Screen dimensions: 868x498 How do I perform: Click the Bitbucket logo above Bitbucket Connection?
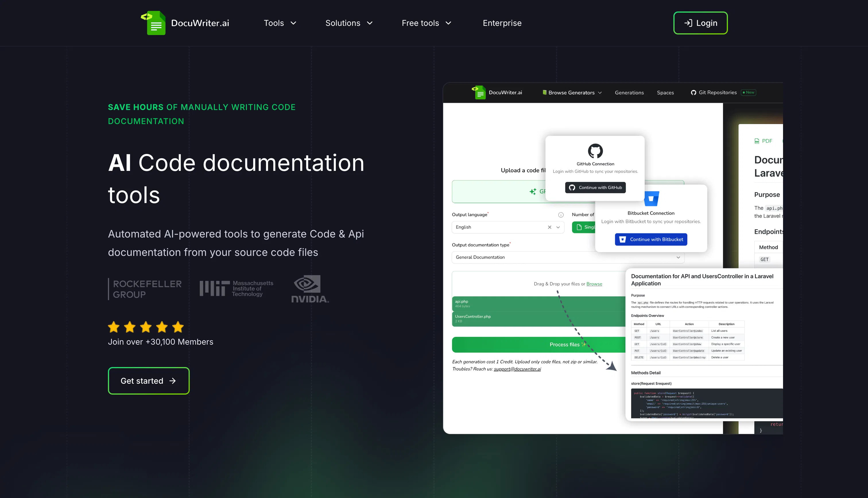[x=651, y=198]
